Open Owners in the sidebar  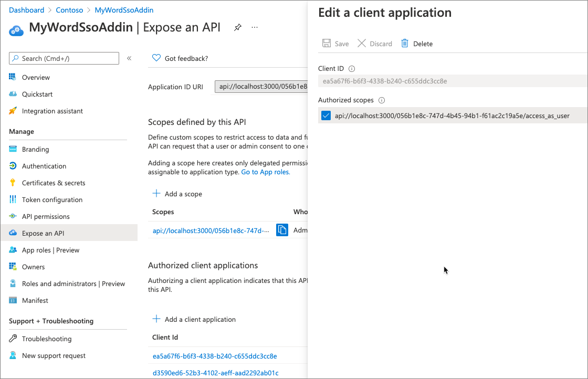(33, 267)
